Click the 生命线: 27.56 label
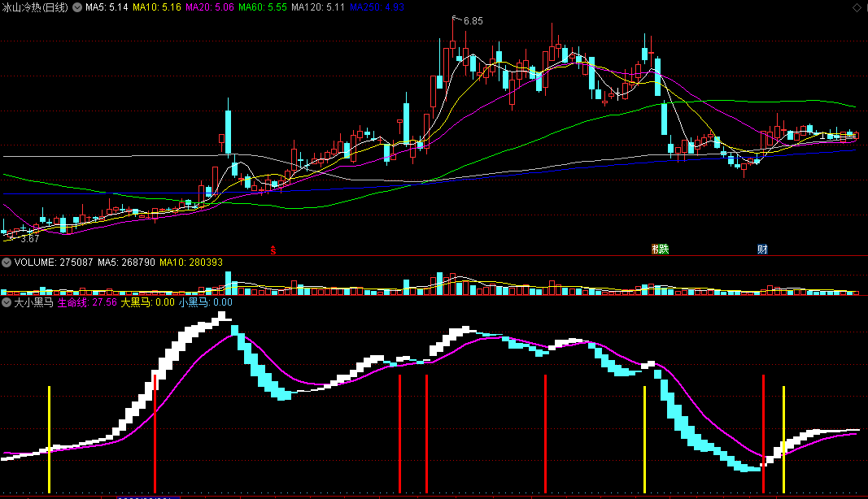868x499 pixels. pos(87,302)
